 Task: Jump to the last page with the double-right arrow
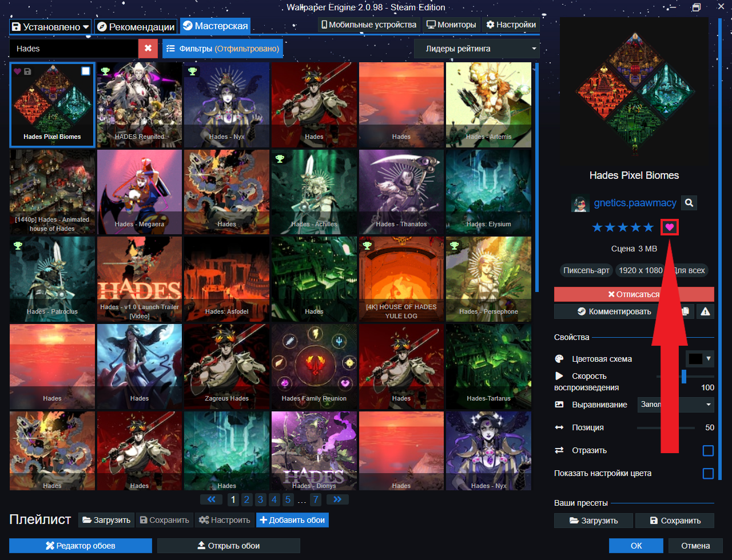click(337, 499)
